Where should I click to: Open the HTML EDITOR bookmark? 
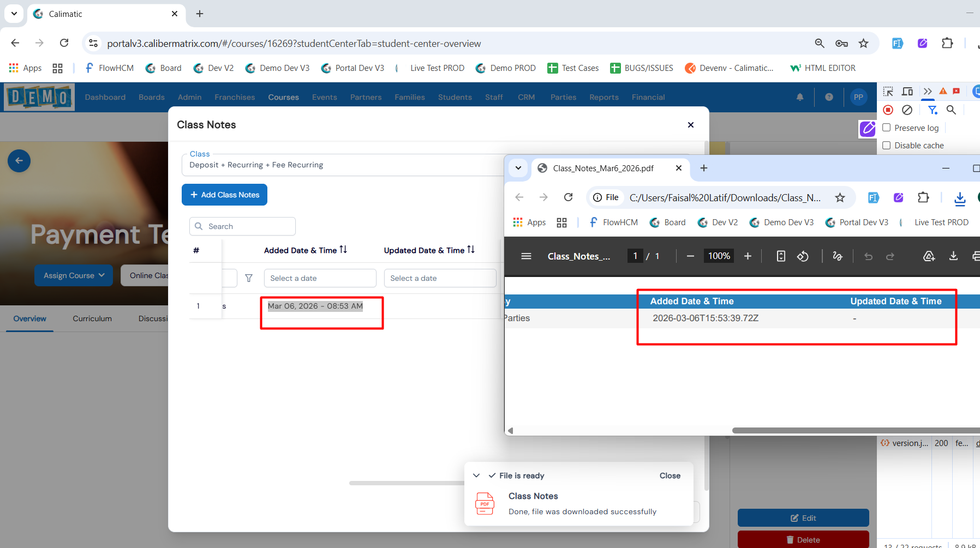pyautogui.click(x=823, y=68)
